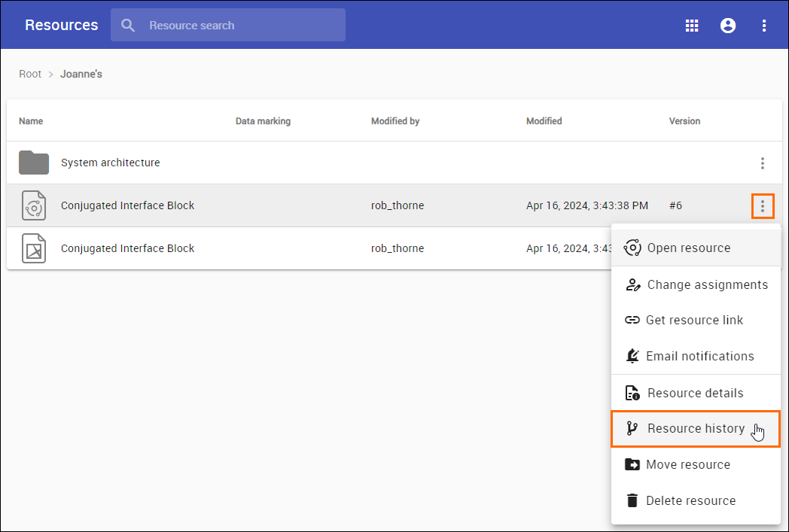This screenshot has height=532, width=789.
Task: Open the user account profile icon
Action: point(727,26)
